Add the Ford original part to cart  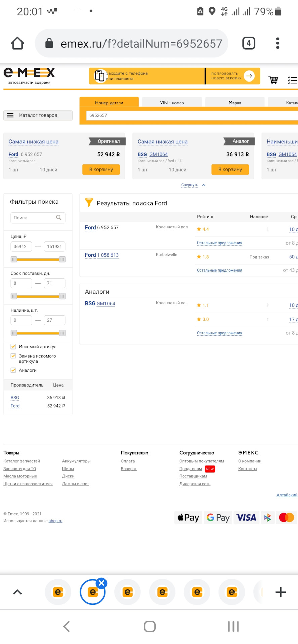tap(101, 169)
